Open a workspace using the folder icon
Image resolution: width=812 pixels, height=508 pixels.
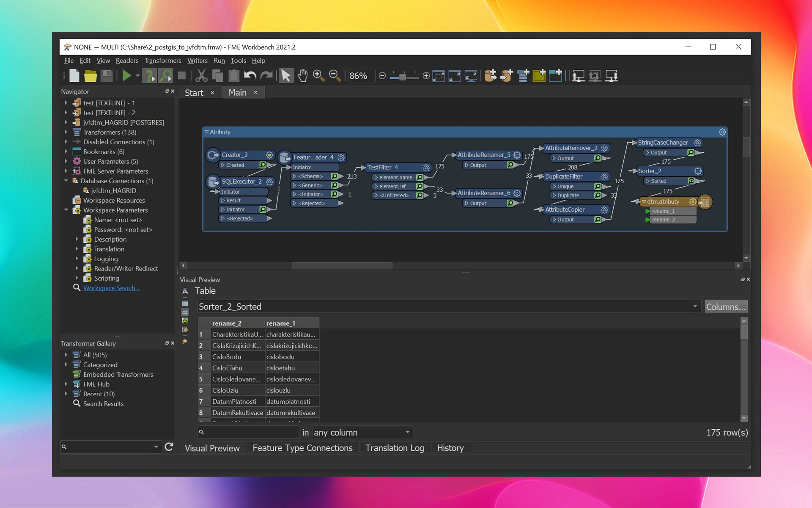pyautogui.click(x=90, y=76)
